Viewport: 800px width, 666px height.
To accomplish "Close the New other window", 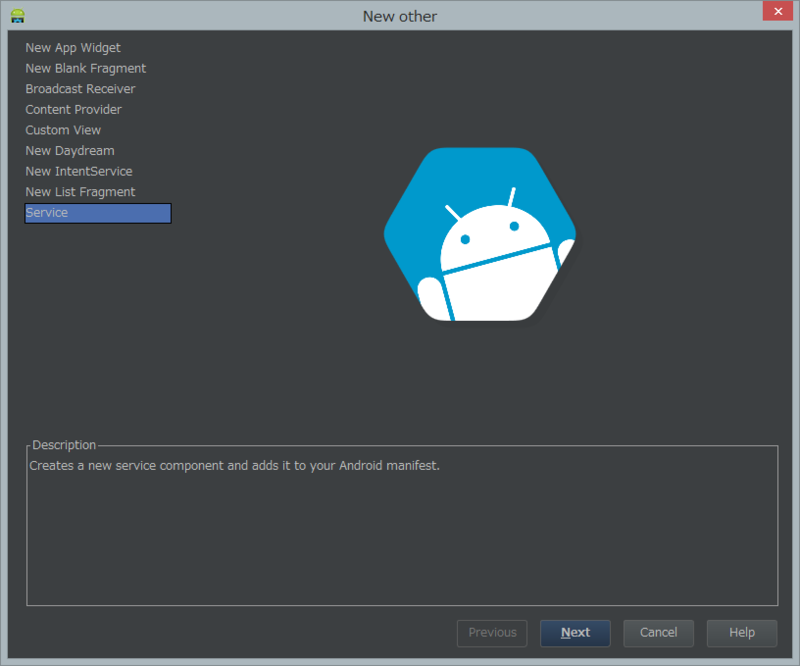I will tap(778, 11).
